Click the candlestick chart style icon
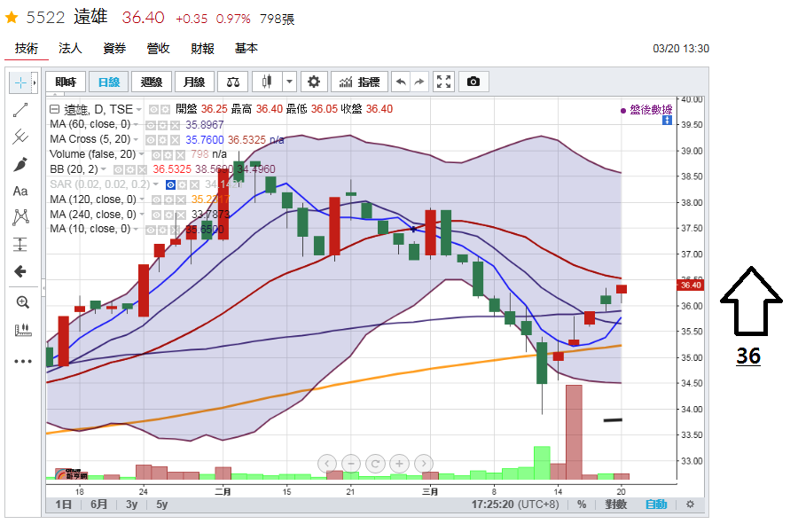The image size is (798, 532). [x=266, y=82]
